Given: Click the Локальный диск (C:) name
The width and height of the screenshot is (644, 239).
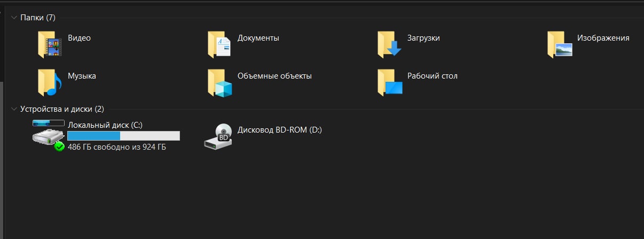Looking at the screenshot, I should 105,125.
